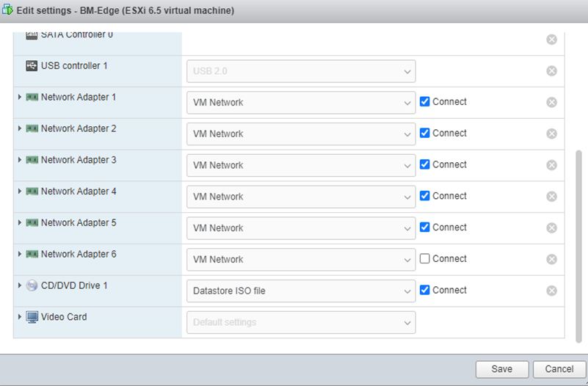
Task: Expand the Network Adapter 5 settings
Action: click(x=20, y=223)
